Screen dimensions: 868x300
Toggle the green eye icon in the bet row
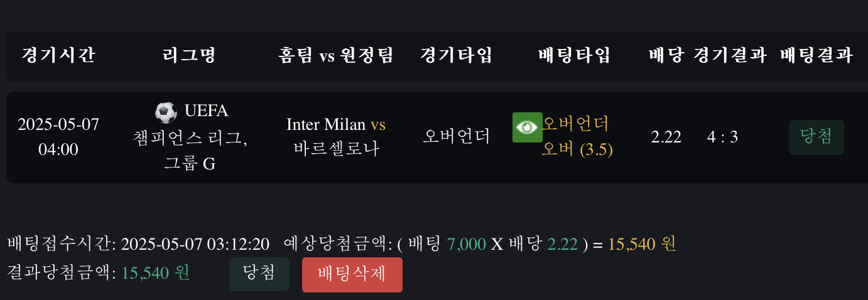pos(526,127)
